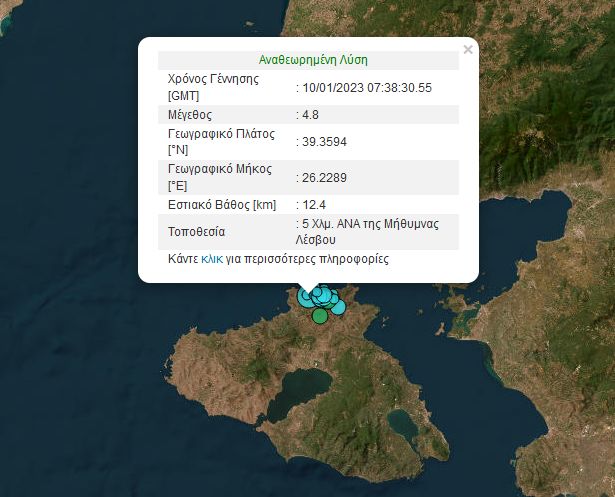Click the Αναθεωρημένη Λύση heading text
615x497 pixels.
[x=313, y=60]
